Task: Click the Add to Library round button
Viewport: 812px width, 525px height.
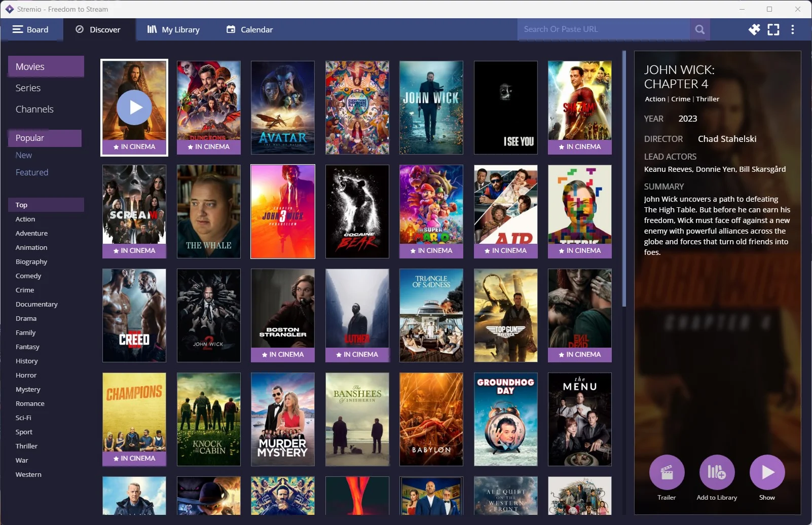Action: (717, 472)
